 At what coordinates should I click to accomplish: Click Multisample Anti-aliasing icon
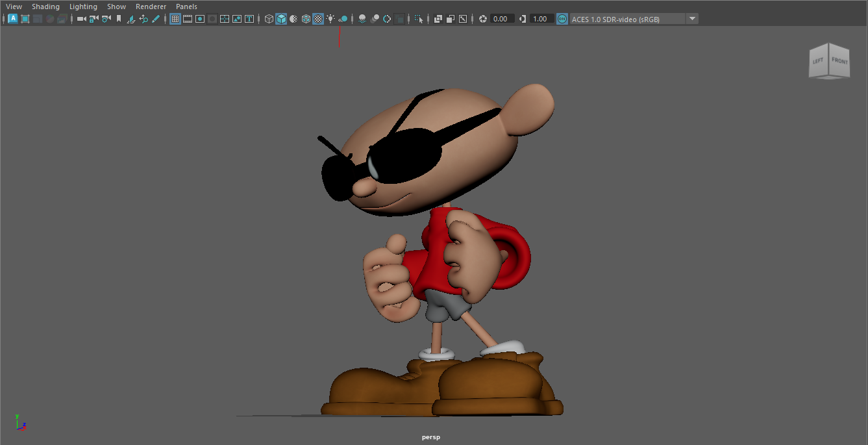(387, 19)
